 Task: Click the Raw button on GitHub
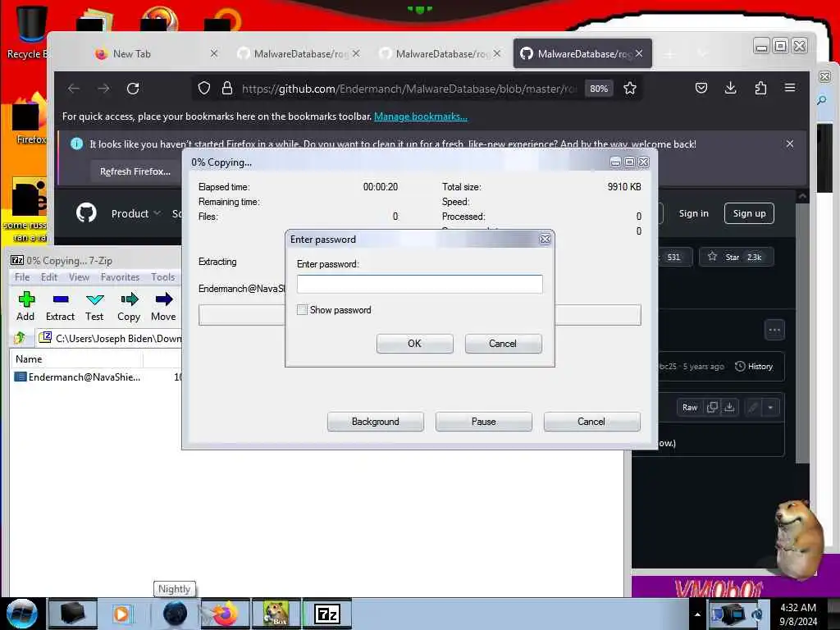[689, 408]
